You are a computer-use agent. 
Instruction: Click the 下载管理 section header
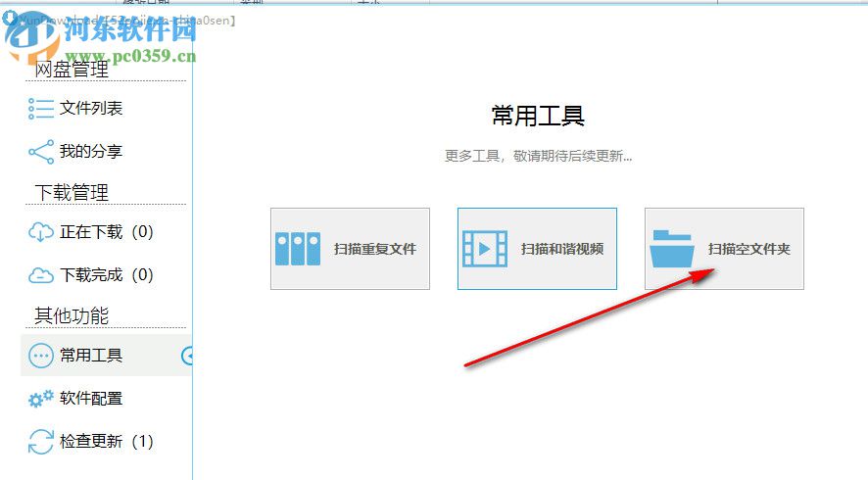coord(72,193)
